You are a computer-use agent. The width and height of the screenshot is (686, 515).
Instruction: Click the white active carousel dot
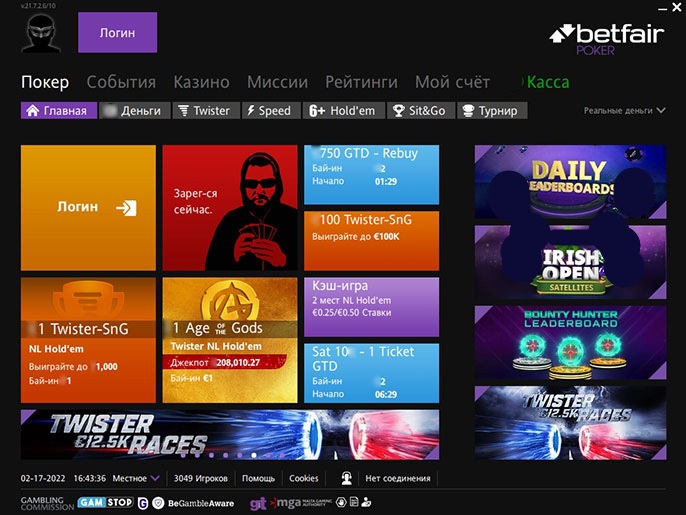pos(254,455)
